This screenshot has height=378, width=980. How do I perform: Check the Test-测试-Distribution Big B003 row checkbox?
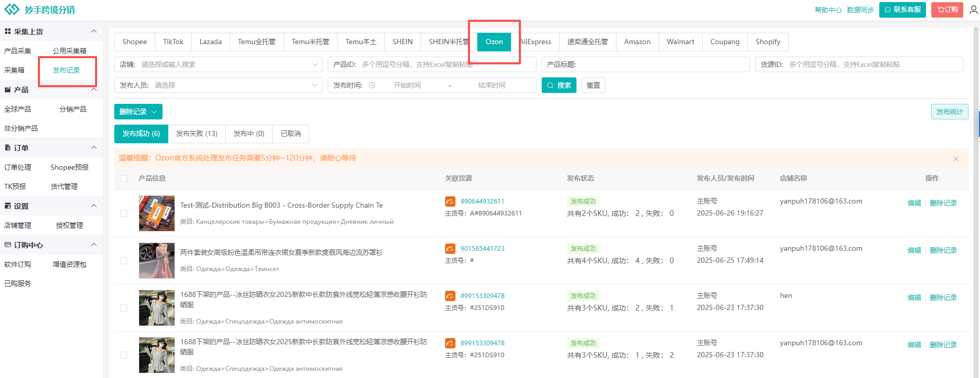pyautogui.click(x=124, y=213)
